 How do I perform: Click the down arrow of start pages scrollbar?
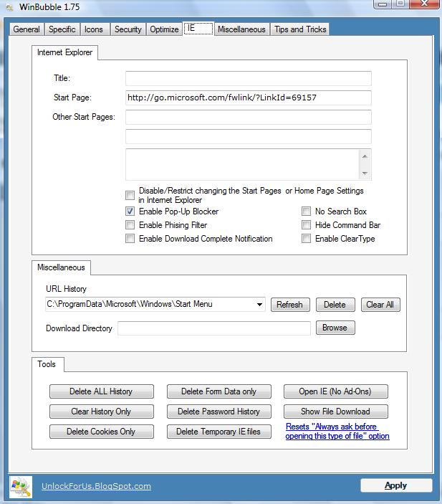[x=365, y=173]
